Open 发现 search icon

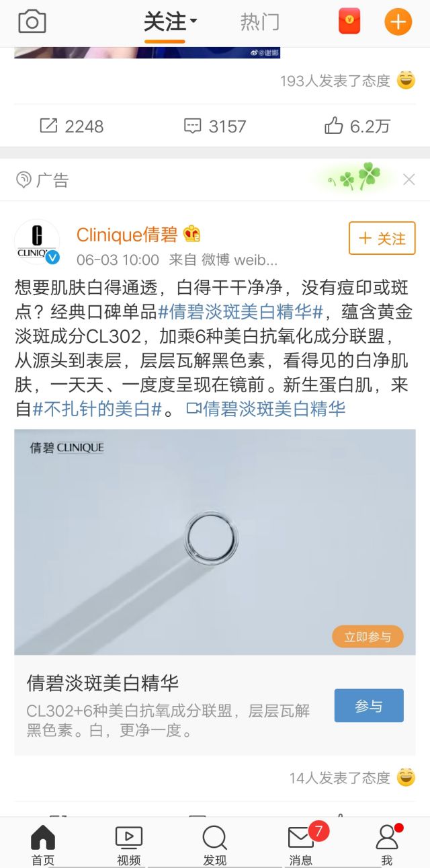click(x=215, y=845)
